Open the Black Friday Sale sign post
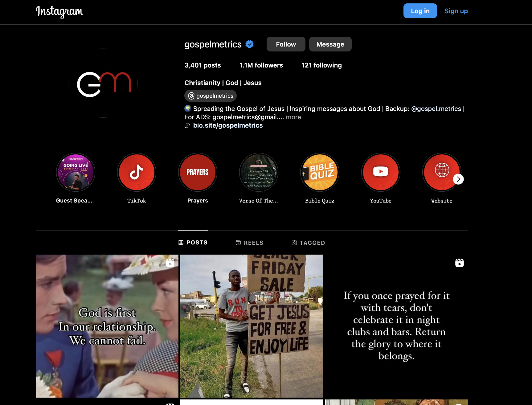 (252, 326)
